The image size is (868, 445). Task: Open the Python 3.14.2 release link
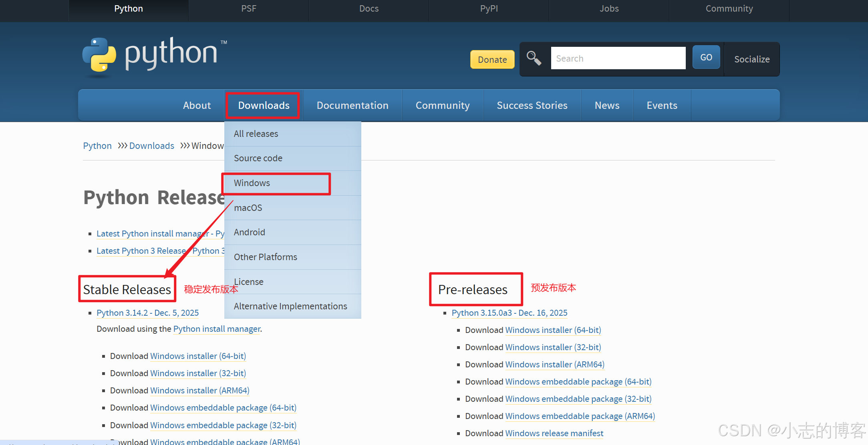[147, 313]
